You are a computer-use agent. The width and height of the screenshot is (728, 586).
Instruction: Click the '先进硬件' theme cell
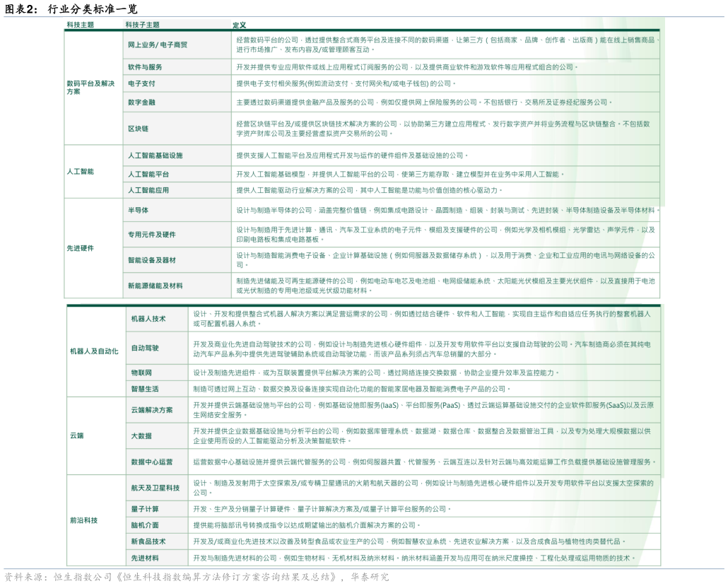coord(93,248)
